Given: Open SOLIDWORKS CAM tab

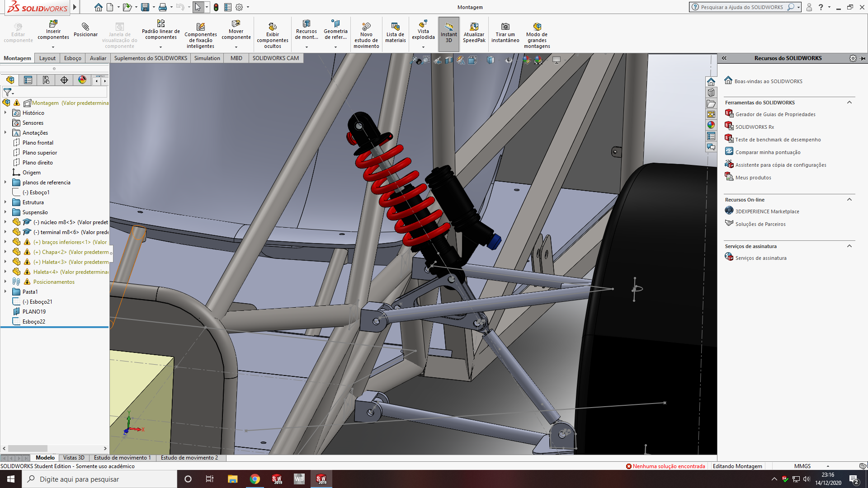Looking at the screenshot, I should (x=276, y=58).
